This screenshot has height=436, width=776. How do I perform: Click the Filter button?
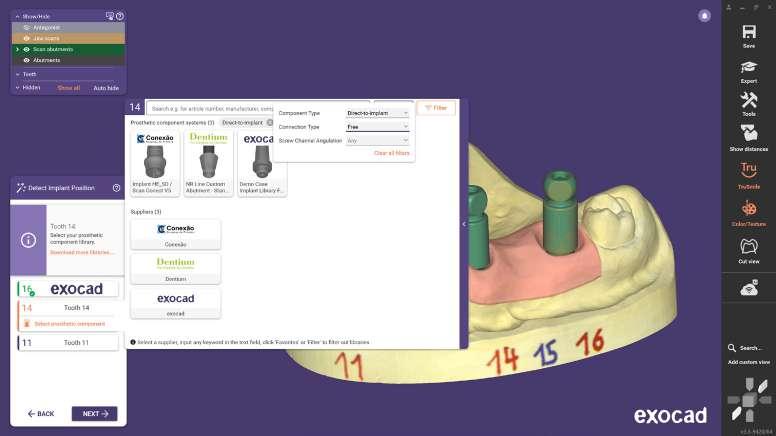[436, 108]
